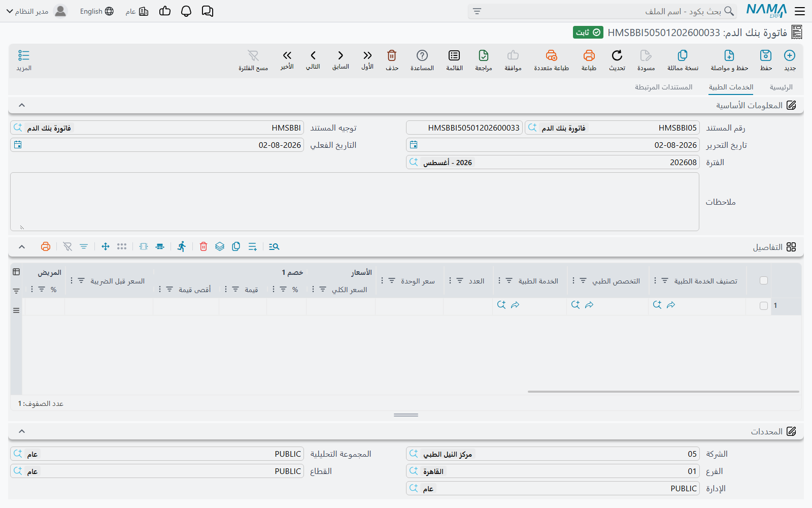Open مدير النظام user dropdown
The width and height of the screenshot is (812, 508).
(x=37, y=11)
